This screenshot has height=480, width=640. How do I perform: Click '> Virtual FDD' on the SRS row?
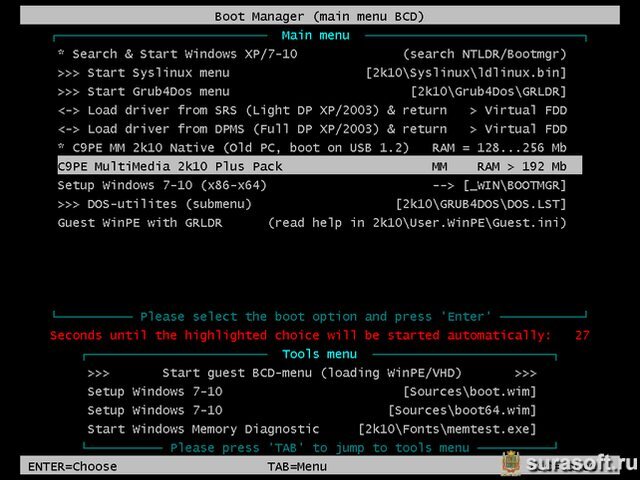518,110
